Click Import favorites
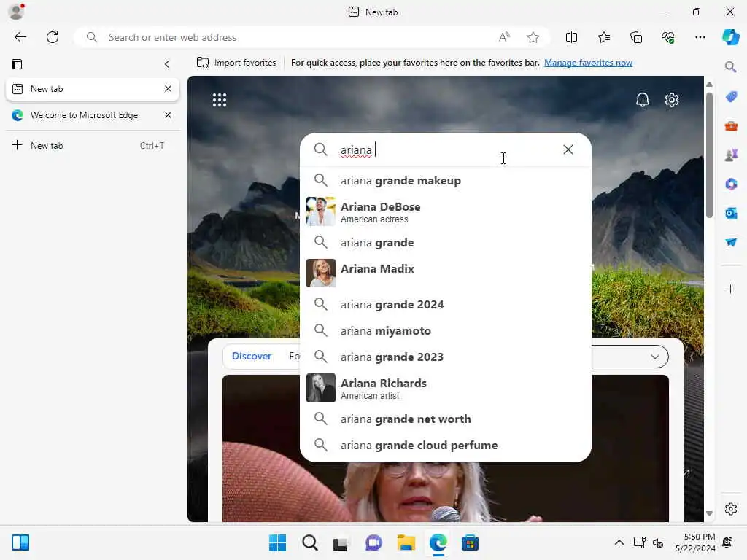Screen dimensions: 747x560 pos(236,63)
